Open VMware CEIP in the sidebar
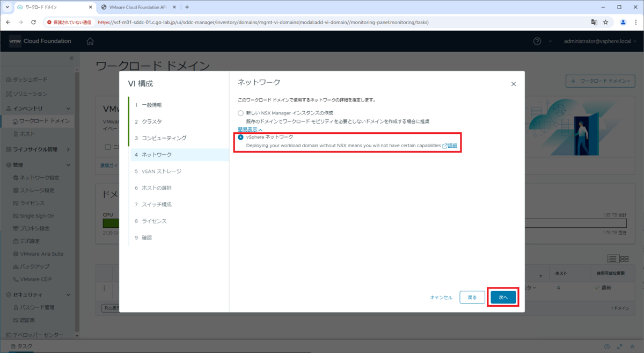 tap(32, 279)
